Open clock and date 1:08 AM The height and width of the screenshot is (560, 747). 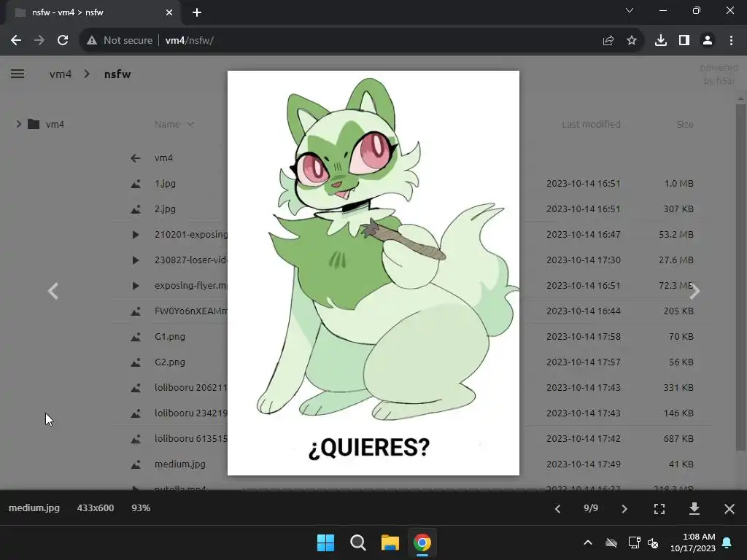(x=693, y=542)
